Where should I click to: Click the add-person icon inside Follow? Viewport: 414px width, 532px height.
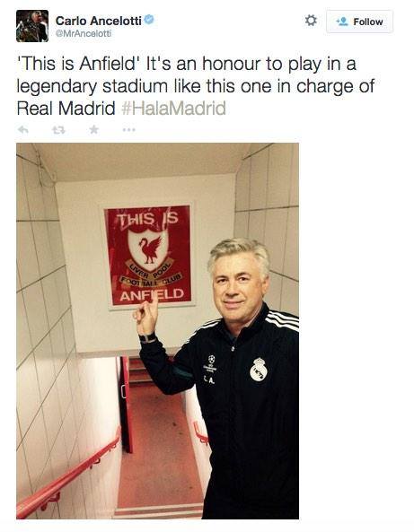pos(342,22)
